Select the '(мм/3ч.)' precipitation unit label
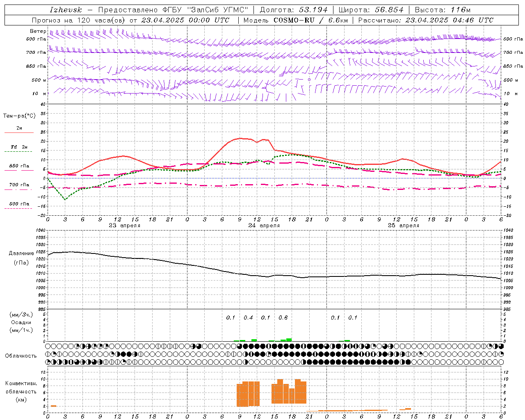 (21, 315)
